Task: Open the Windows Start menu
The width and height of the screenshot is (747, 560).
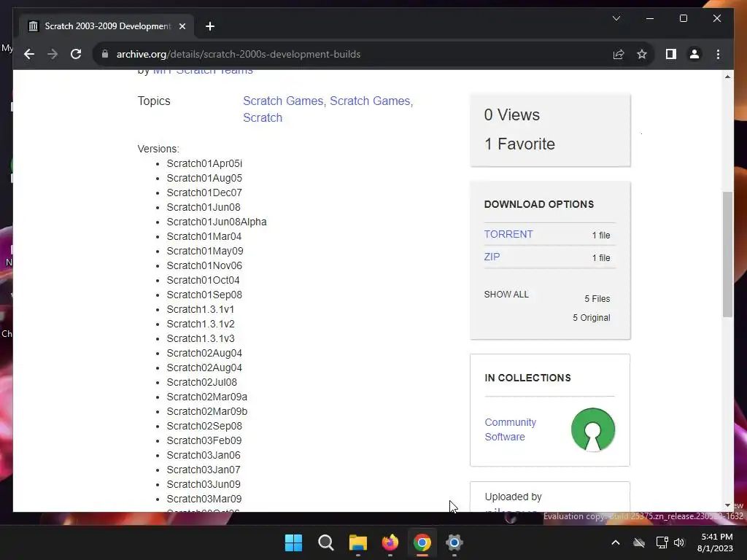Action: [293, 542]
